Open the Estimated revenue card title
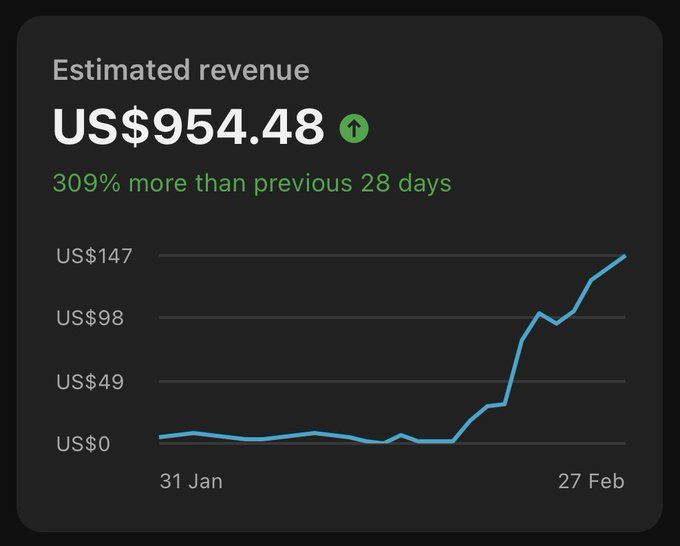680x546 pixels. coord(181,70)
